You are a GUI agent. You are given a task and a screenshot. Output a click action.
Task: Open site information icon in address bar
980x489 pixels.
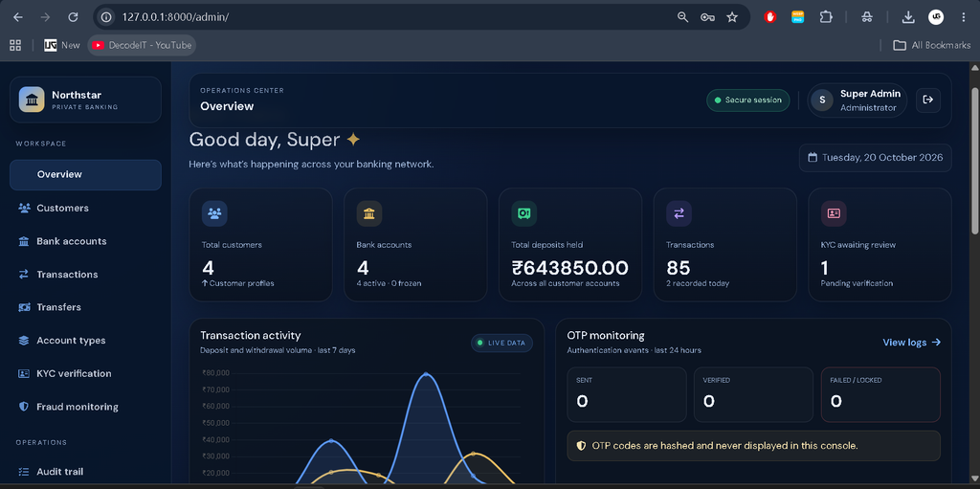[x=106, y=17]
